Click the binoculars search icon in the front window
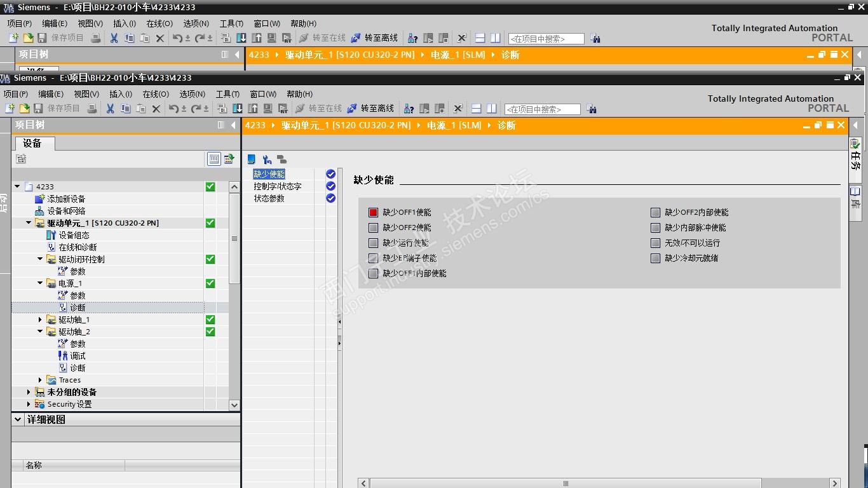Screen dimensions: 868x488 pyautogui.click(x=592, y=109)
